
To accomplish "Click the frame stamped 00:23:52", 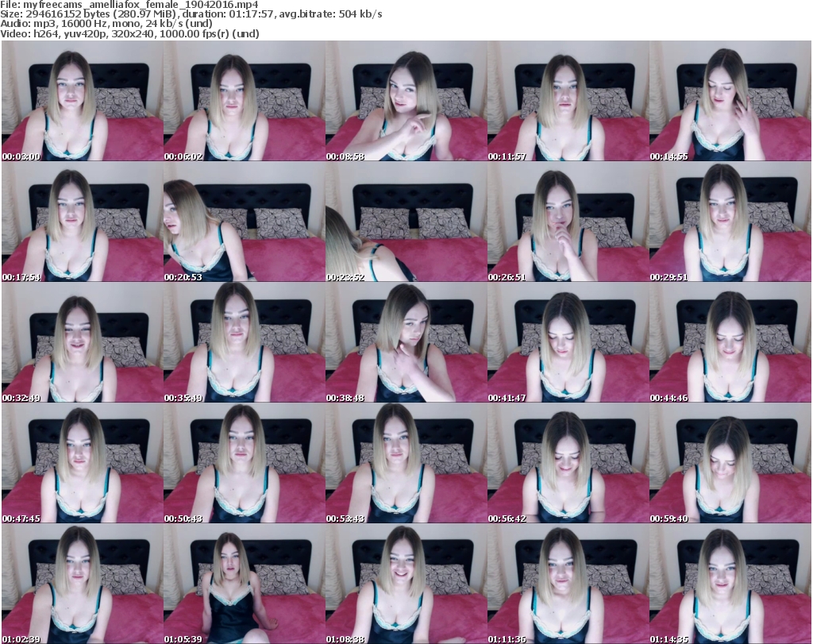I will click(x=406, y=222).
